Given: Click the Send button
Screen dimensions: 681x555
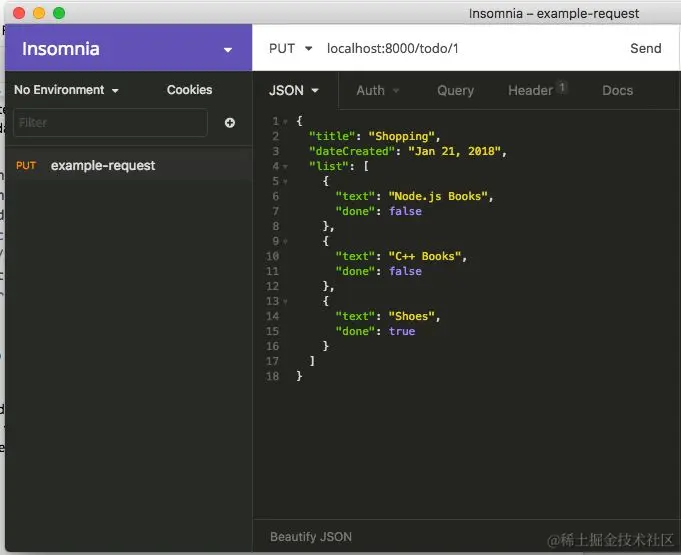Looking at the screenshot, I should 645,48.
